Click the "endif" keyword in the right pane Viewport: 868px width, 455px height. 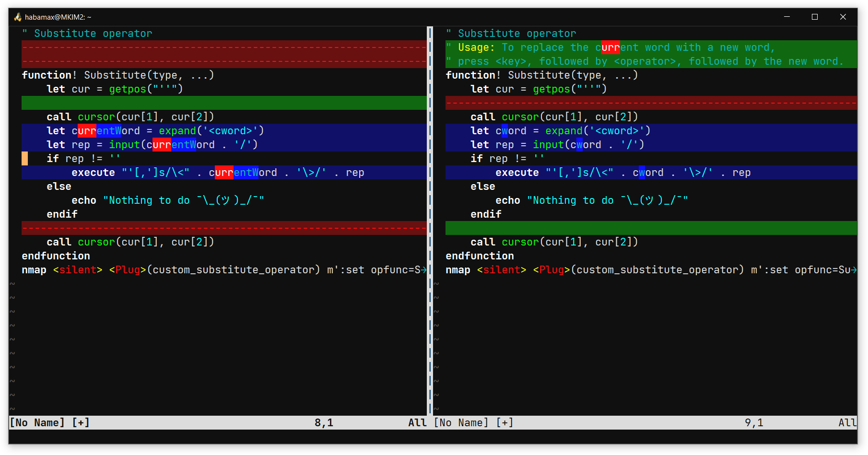486,214
